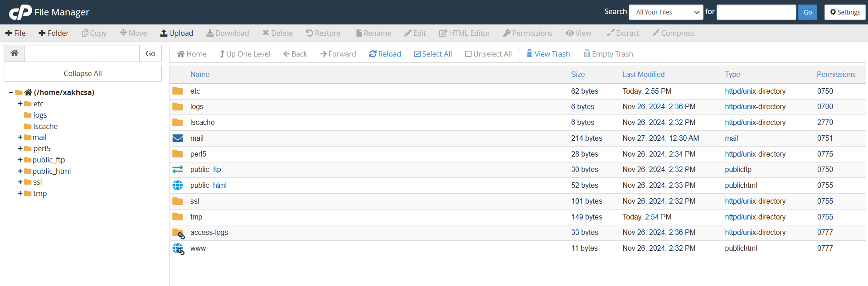Click the View eye item
The width and height of the screenshot is (868, 286).
pyautogui.click(x=578, y=33)
